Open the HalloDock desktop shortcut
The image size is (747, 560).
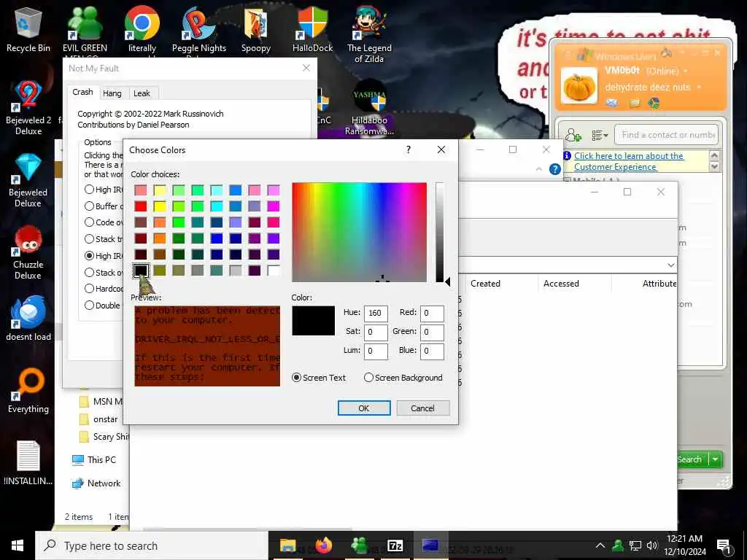(312, 29)
